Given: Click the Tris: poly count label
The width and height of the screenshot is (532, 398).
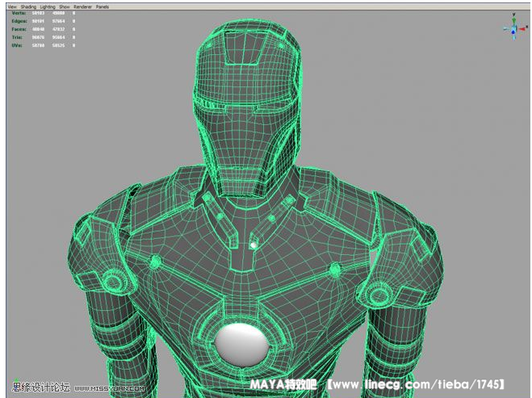Looking at the screenshot, I should coord(17,37).
